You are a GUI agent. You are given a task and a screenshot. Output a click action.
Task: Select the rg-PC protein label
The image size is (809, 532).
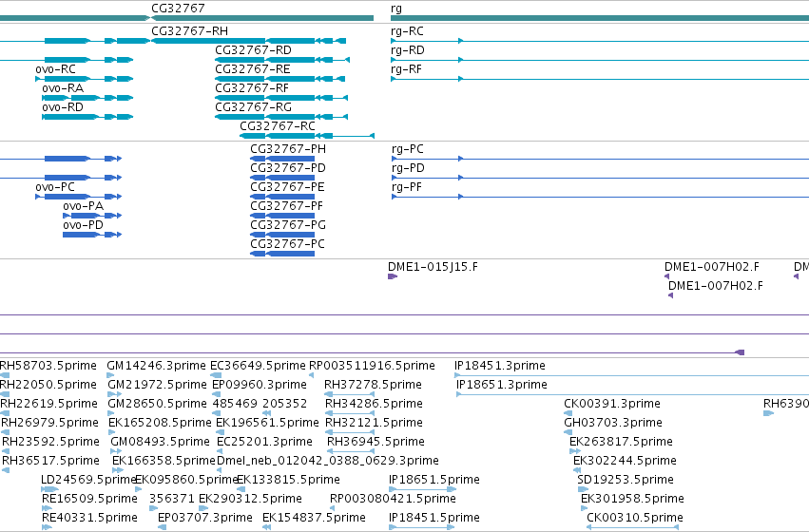(x=408, y=149)
